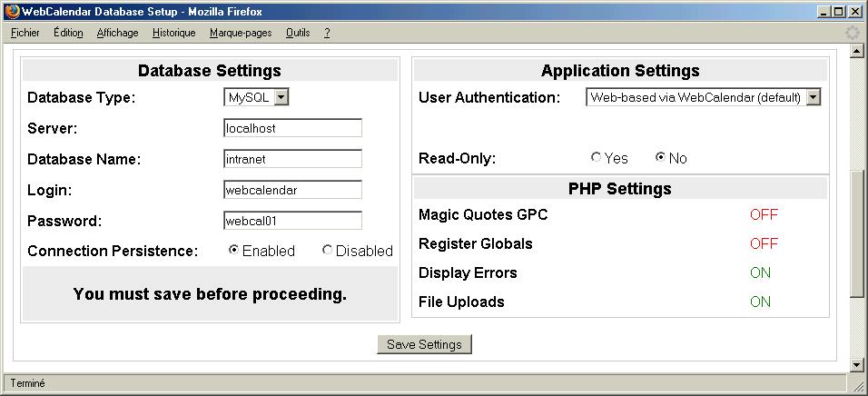Click the scrollbar up arrow
This screenshot has height=396, width=868.
click(x=857, y=52)
